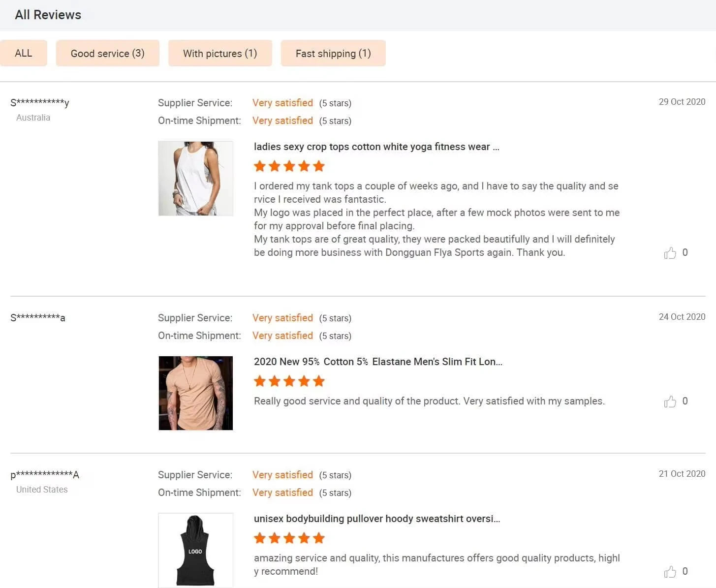Click the thumbs-up icon on the 29 Oct review
Image resolution: width=716 pixels, height=588 pixels.
(x=670, y=253)
